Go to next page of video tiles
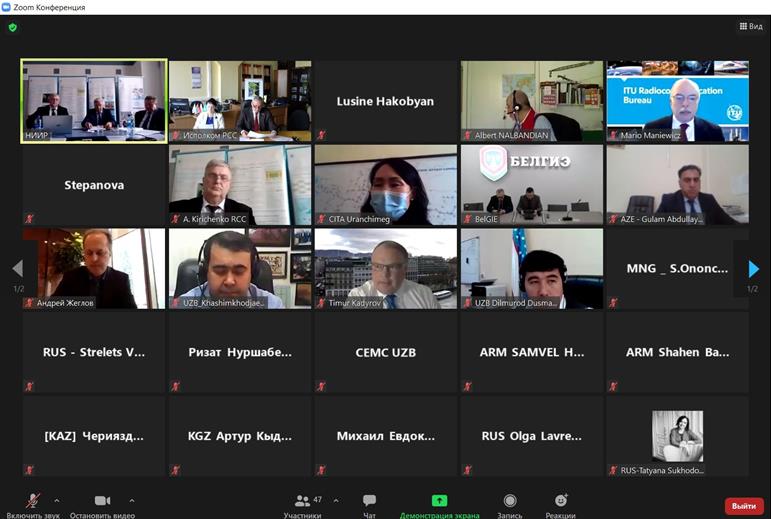Image resolution: width=771 pixels, height=519 pixels. [x=753, y=269]
